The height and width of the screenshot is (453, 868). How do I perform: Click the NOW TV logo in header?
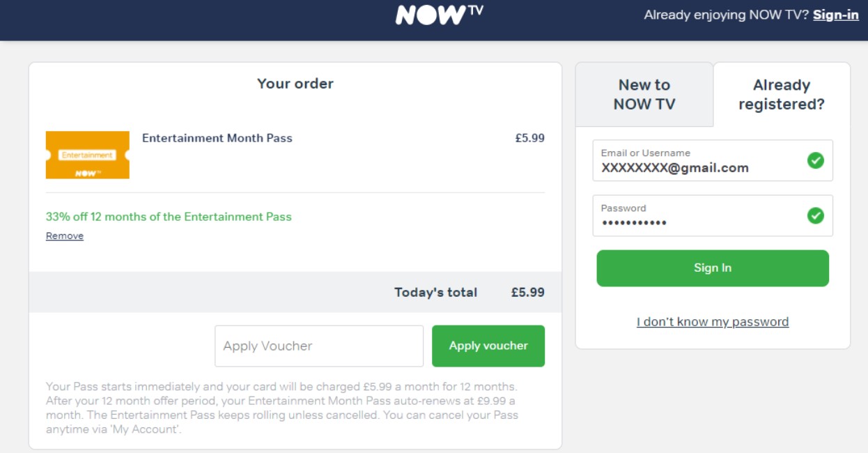coord(439,15)
